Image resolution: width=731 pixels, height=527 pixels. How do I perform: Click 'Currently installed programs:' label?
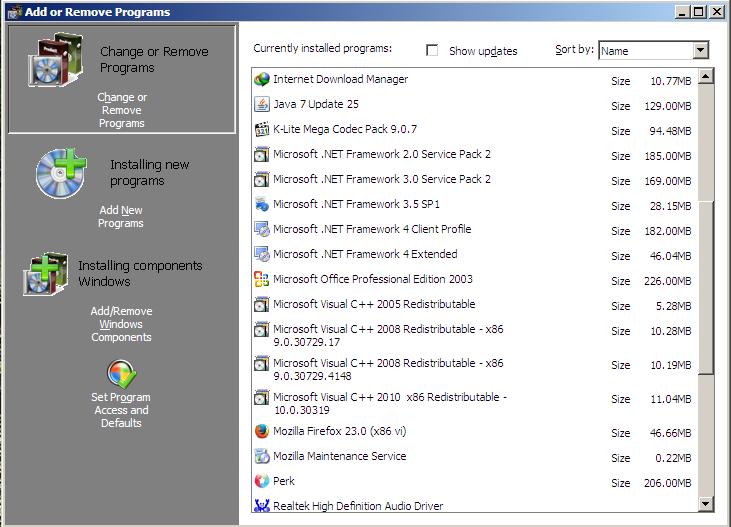pos(323,49)
